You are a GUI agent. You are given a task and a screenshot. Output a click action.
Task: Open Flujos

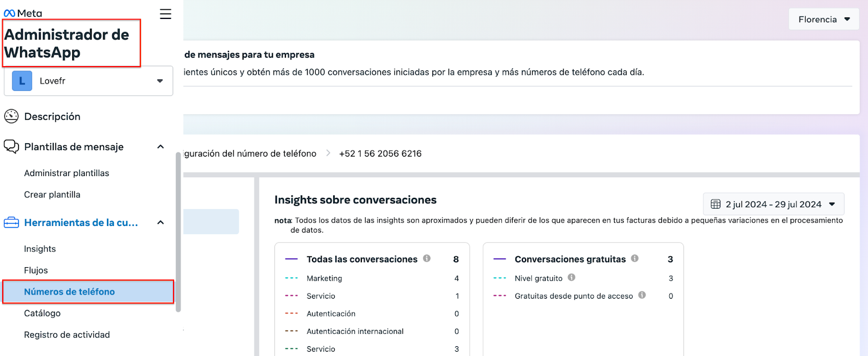(36, 270)
